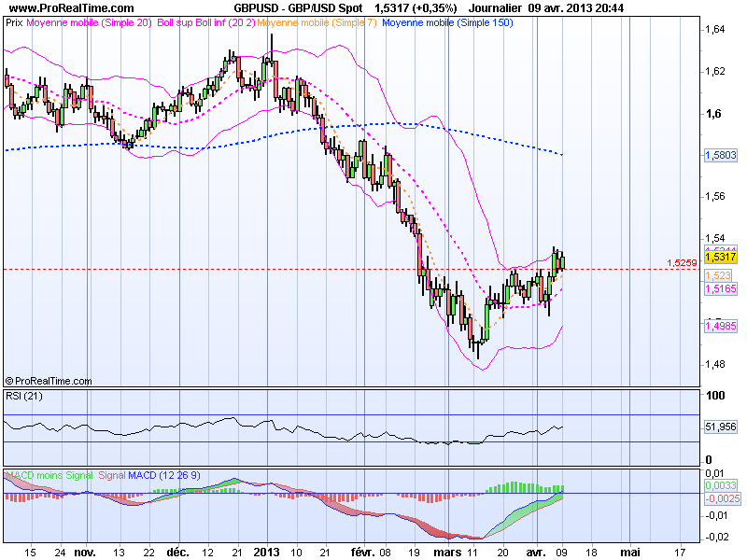
Task: Click the 09 avr. 2013 20:44 timestamp
Action: click(576, 8)
